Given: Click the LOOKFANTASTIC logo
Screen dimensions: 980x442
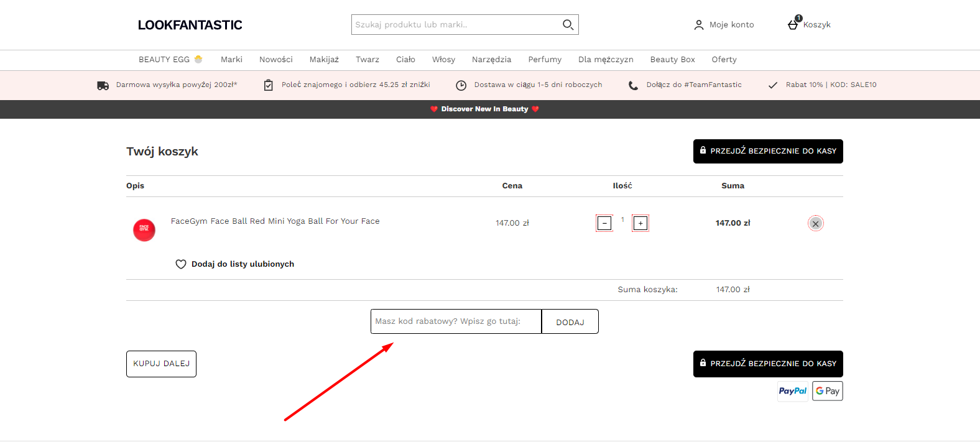Looking at the screenshot, I should pyautogui.click(x=190, y=25).
